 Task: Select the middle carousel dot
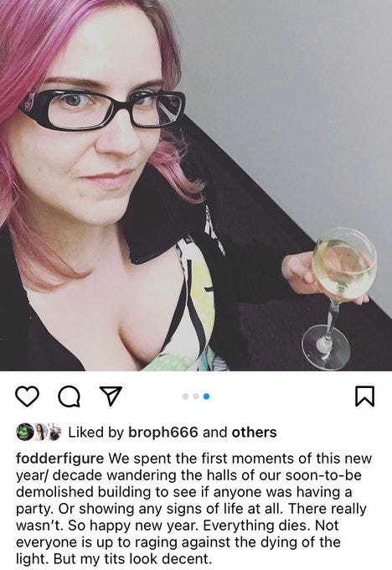[x=196, y=396]
